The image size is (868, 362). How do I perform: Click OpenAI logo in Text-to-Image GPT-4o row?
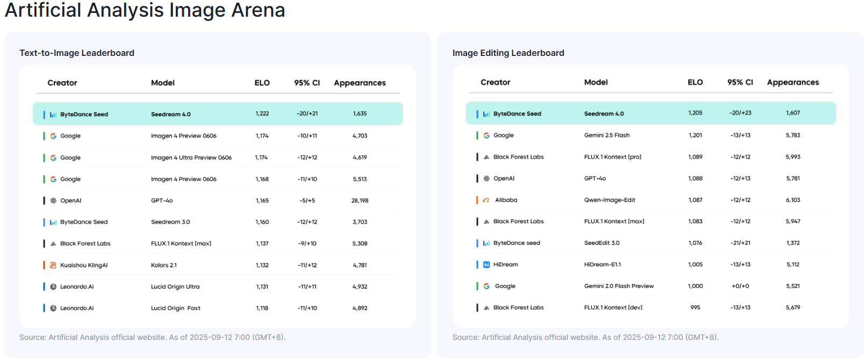coord(53,201)
